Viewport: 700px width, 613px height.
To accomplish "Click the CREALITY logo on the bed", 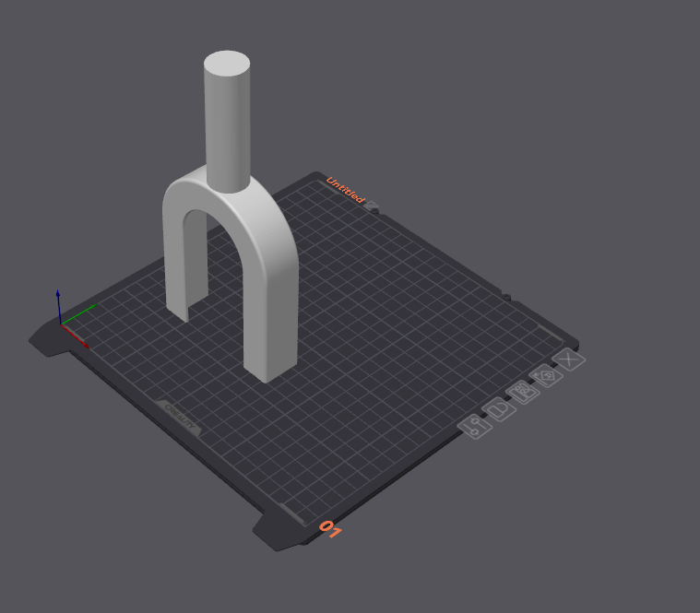I will pos(180,418).
